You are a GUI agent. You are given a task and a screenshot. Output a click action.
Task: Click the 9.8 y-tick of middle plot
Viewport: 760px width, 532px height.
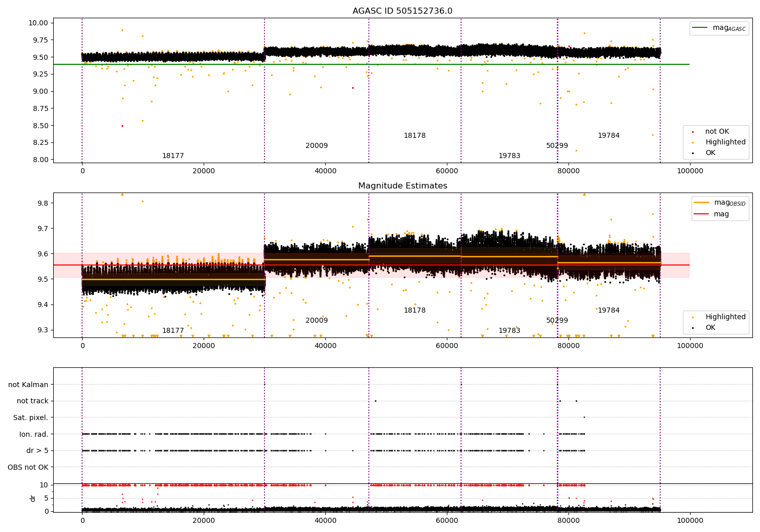pos(43,203)
